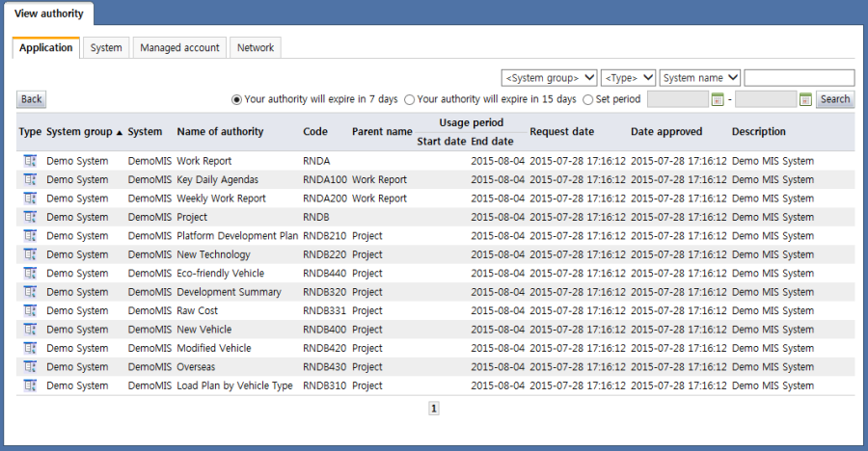Click the type icon for Modified Vehicle

tap(30, 348)
